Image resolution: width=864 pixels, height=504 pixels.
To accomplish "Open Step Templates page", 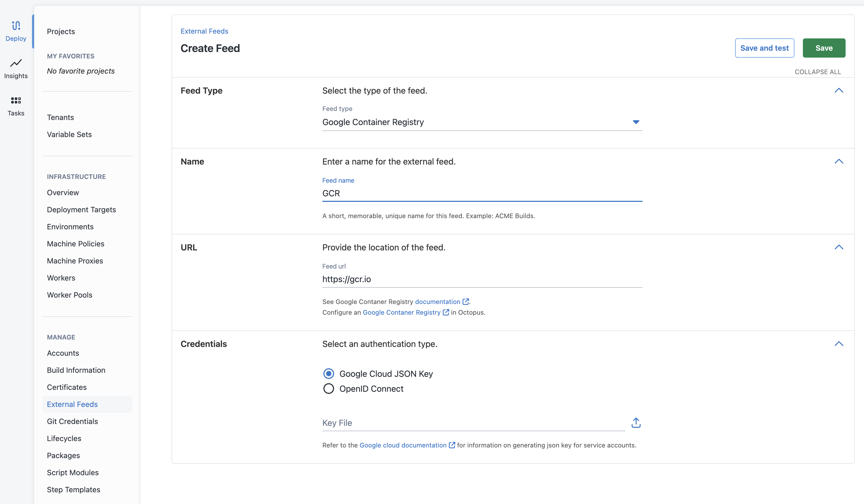I will 74,490.
